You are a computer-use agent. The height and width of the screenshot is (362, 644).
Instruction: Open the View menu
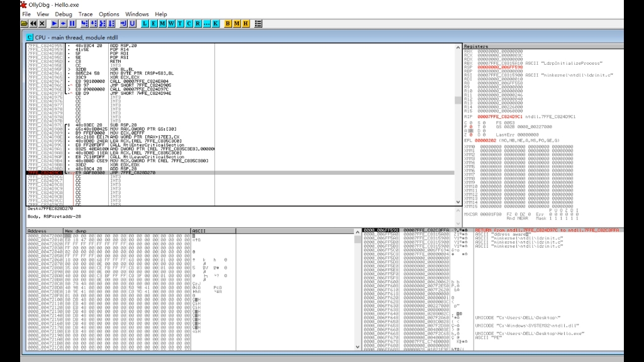[x=43, y=14]
